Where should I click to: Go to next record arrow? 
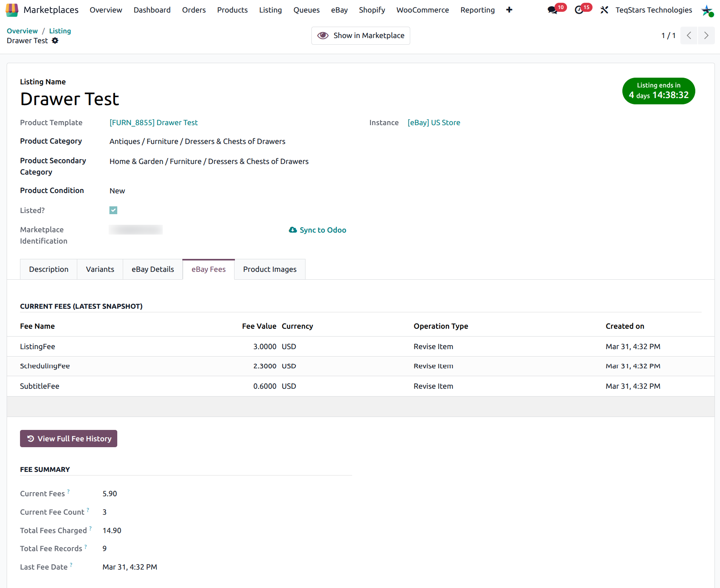tap(706, 36)
